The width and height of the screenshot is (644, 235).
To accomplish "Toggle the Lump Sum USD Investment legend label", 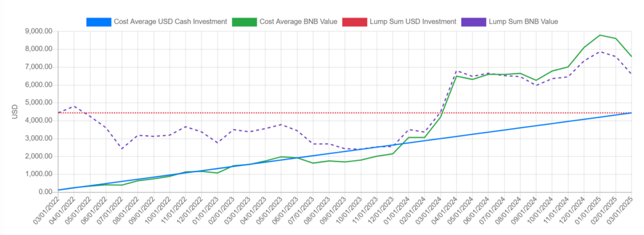I will (x=413, y=22).
